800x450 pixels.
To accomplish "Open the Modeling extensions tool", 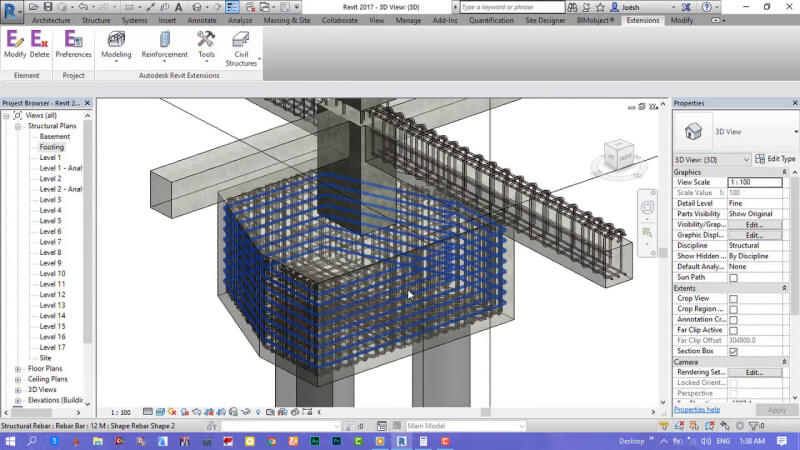I will coord(116,46).
